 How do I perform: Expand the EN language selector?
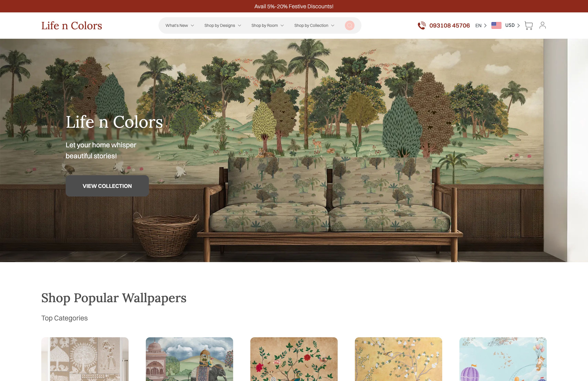point(481,25)
